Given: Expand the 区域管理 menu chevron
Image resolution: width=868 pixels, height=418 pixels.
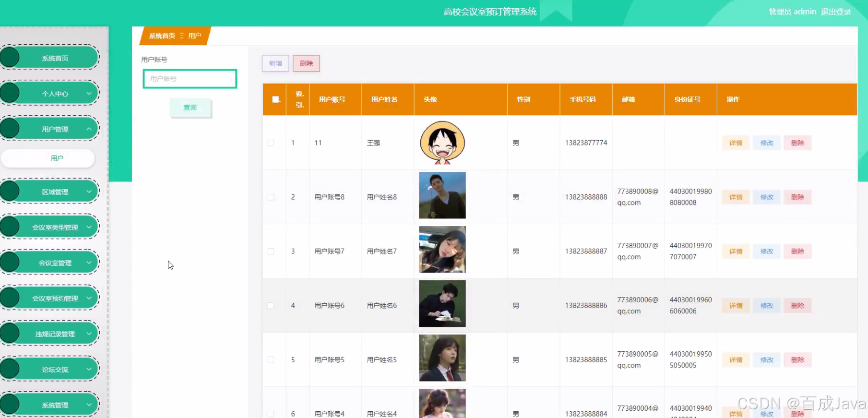Looking at the screenshot, I should click(x=89, y=192).
